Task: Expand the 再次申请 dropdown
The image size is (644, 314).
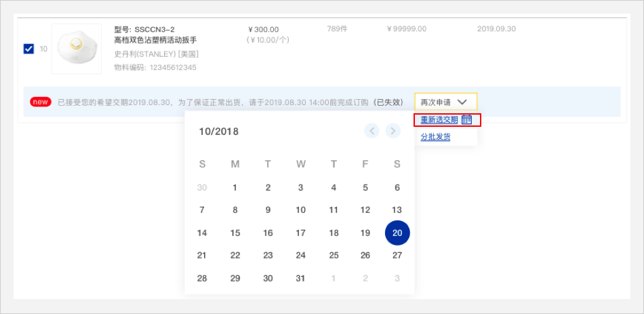Action: click(445, 102)
